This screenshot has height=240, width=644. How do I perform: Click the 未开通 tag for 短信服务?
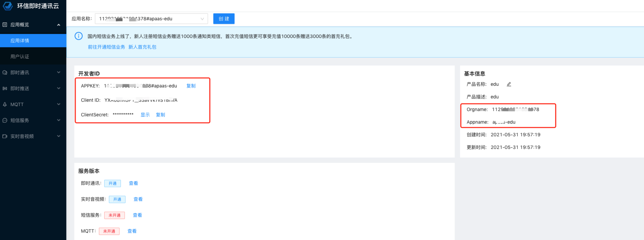point(115,215)
